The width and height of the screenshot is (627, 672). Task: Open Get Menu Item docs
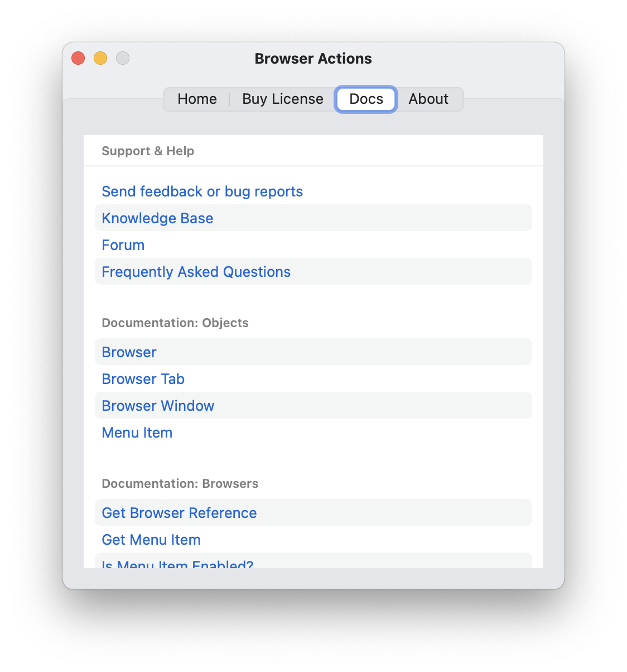(151, 540)
